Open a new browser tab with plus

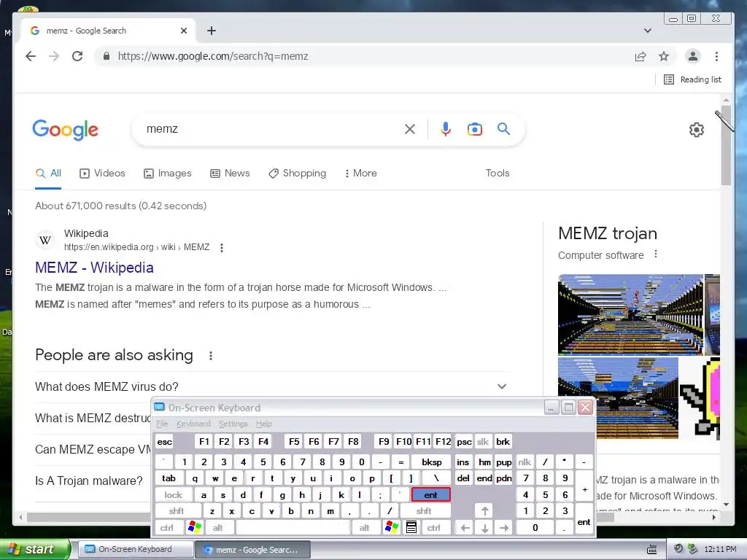(x=212, y=31)
